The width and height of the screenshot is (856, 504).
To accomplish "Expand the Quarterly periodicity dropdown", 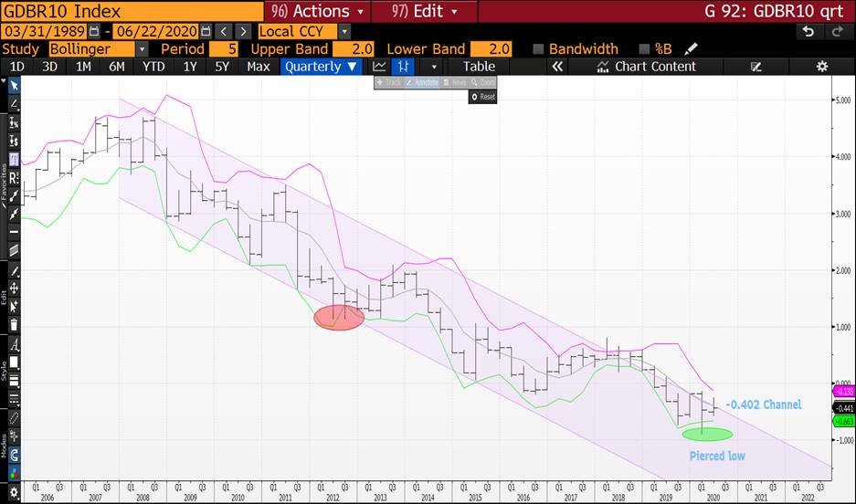I will (x=320, y=67).
